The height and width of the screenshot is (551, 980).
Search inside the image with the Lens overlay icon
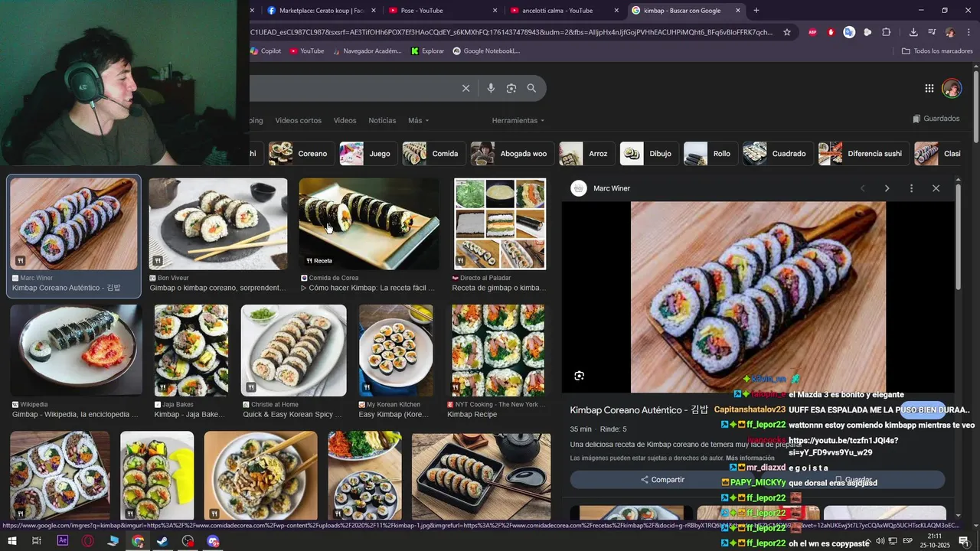click(x=580, y=376)
